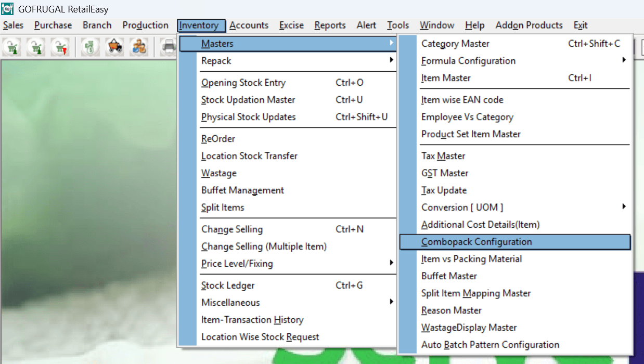Choose Opening Stock Entry
Viewport: 644px width, 364px height.
[x=243, y=83]
